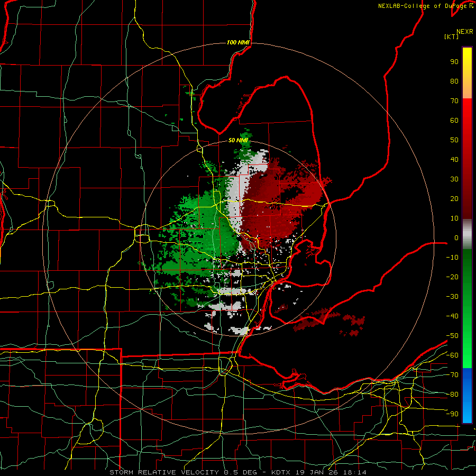Click the -60 value on the velocity scale

pyautogui.click(x=452, y=355)
